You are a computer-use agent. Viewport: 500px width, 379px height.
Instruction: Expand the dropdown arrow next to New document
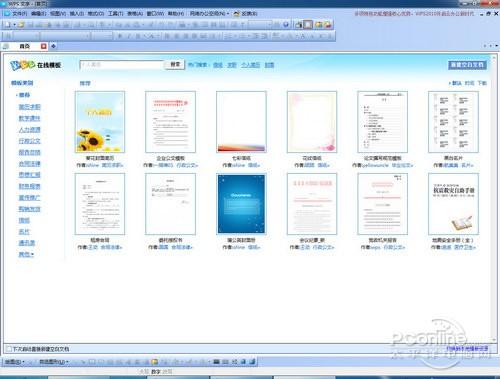tap(14, 25)
